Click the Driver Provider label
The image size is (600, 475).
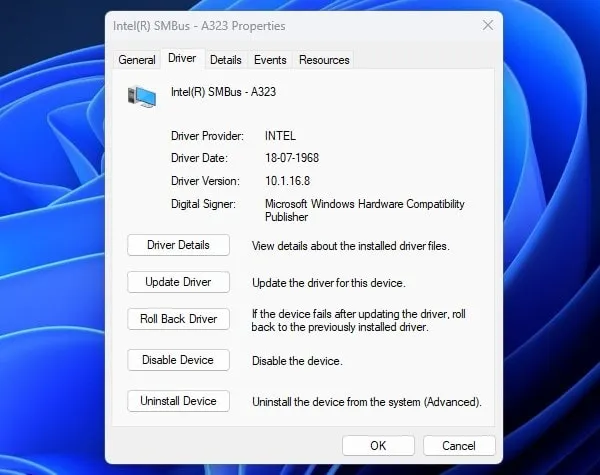(x=207, y=136)
